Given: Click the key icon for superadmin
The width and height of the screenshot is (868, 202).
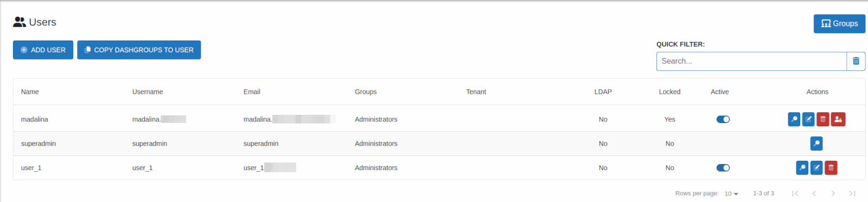Looking at the screenshot, I should coord(816,144).
